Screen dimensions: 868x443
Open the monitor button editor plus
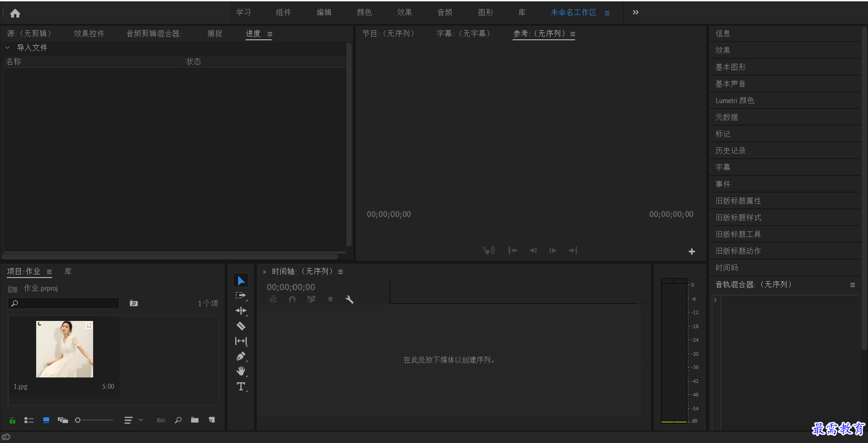pyautogui.click(x=692, y=251)
